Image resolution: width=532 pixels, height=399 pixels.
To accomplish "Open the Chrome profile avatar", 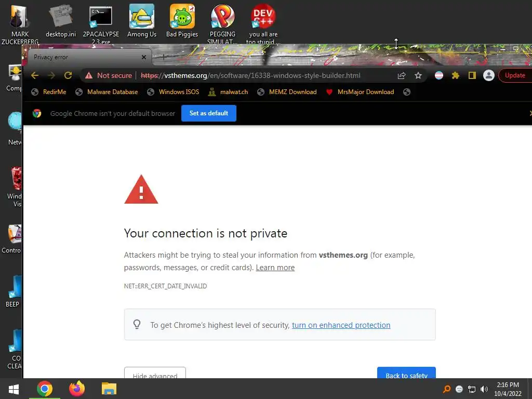I will [x=488, y=75].
